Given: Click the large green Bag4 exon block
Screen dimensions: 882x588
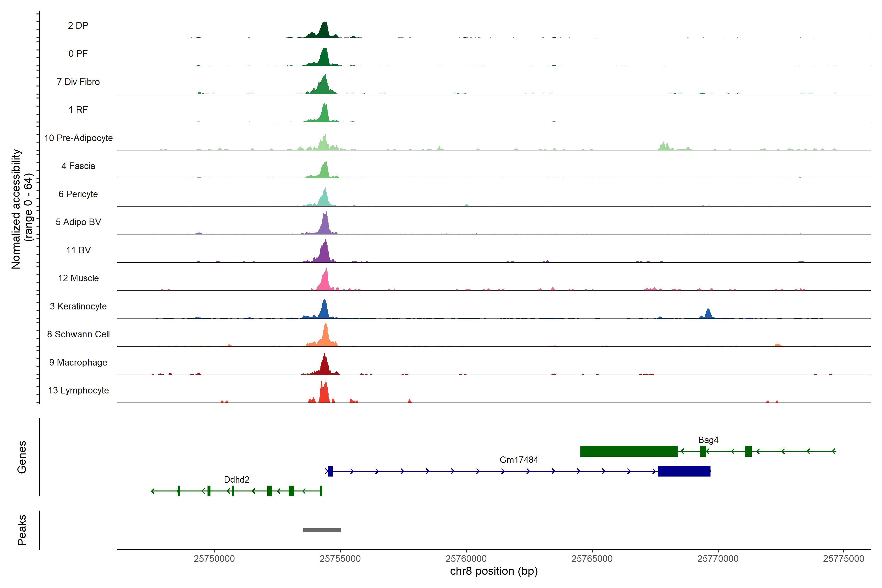Looking at the screenshot, I should [x=629, y=451].
